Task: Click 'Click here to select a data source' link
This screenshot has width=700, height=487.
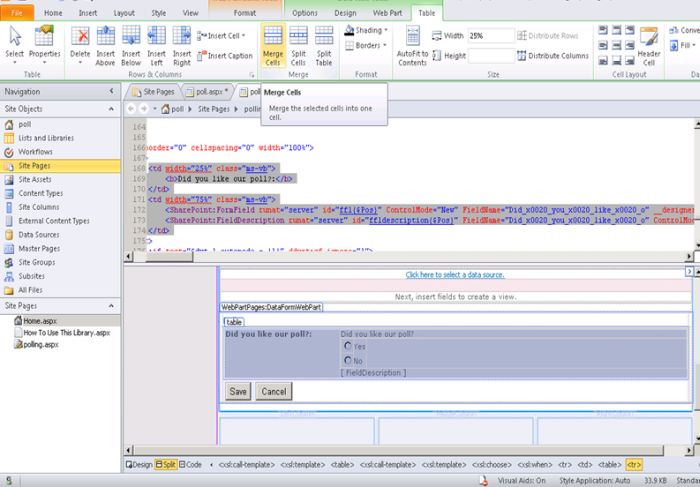Action: tap(454, 274)
